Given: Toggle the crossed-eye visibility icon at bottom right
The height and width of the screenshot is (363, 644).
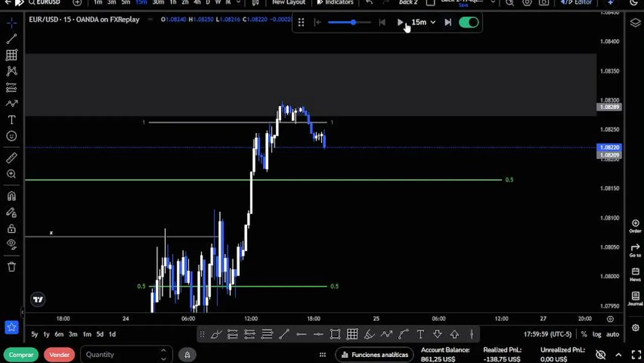Looking at the screenshot, I should point(601,355).
